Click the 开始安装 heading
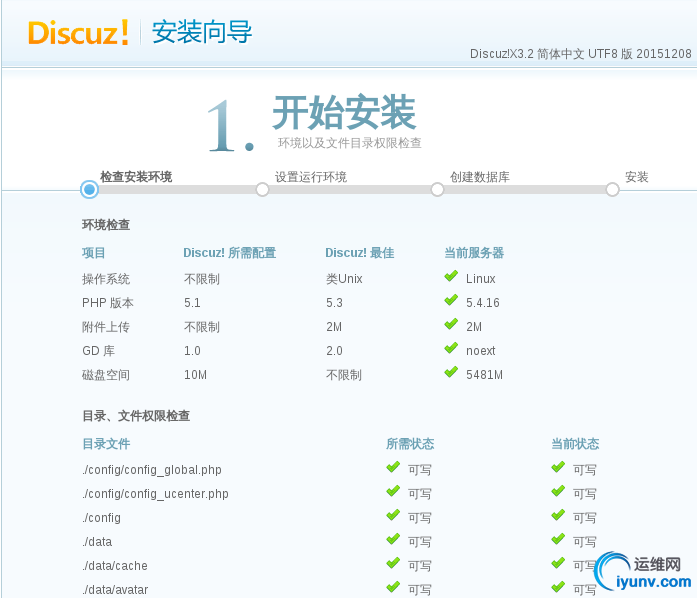This screenshot has height=598, width=697. tap(344, 112)
